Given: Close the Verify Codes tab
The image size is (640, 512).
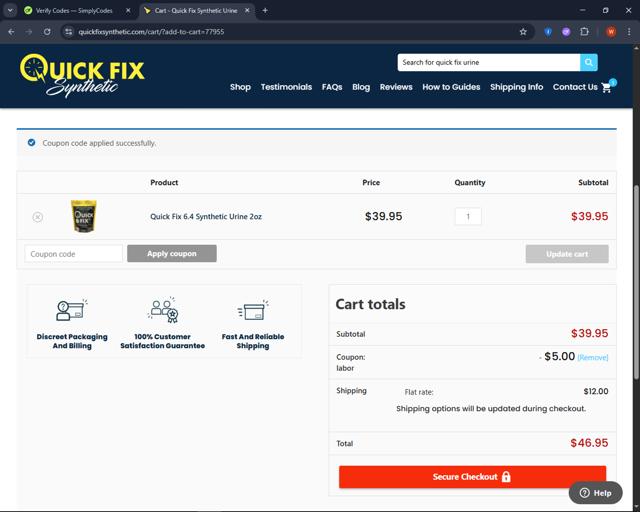Looking at the screenshot, I should point(128,11).
